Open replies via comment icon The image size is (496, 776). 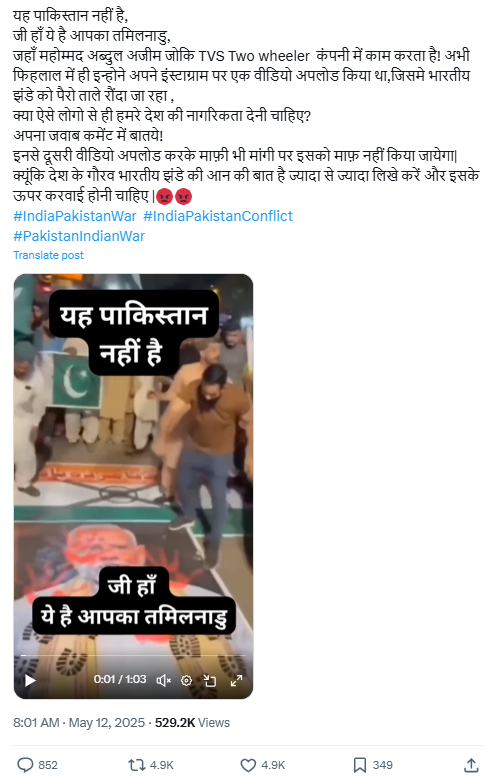[x=25, y=765]
